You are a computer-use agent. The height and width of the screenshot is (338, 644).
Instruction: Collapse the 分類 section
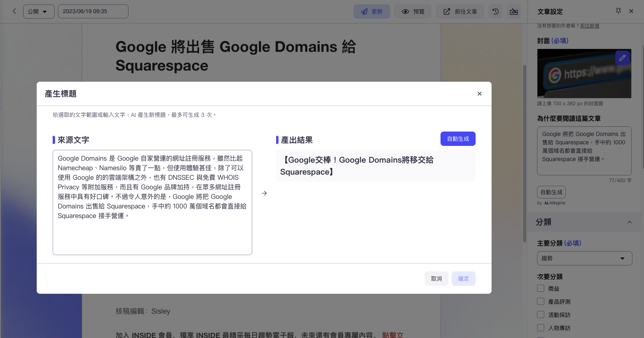(630, 222)
